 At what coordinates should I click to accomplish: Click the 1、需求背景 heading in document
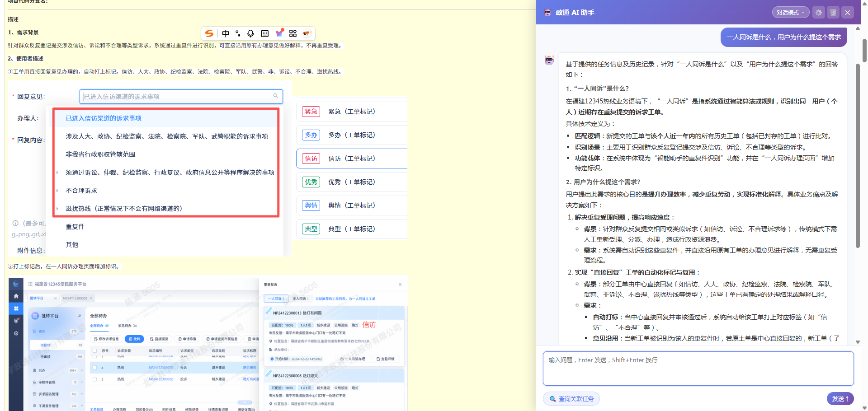(x=23, y=33)
